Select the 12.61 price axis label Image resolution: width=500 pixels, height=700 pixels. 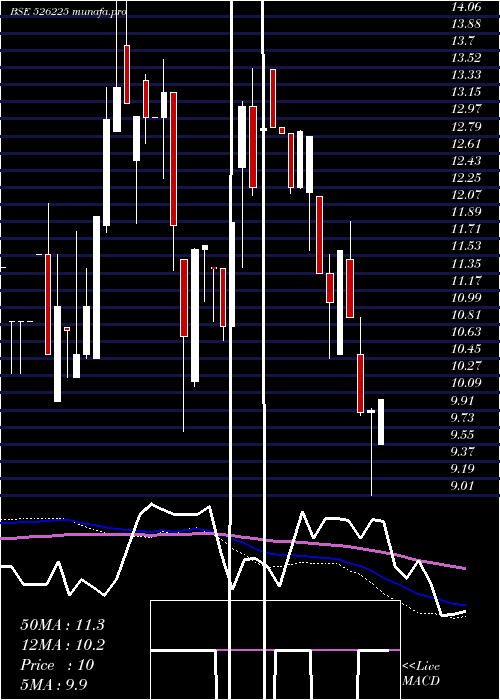(466, 144)
